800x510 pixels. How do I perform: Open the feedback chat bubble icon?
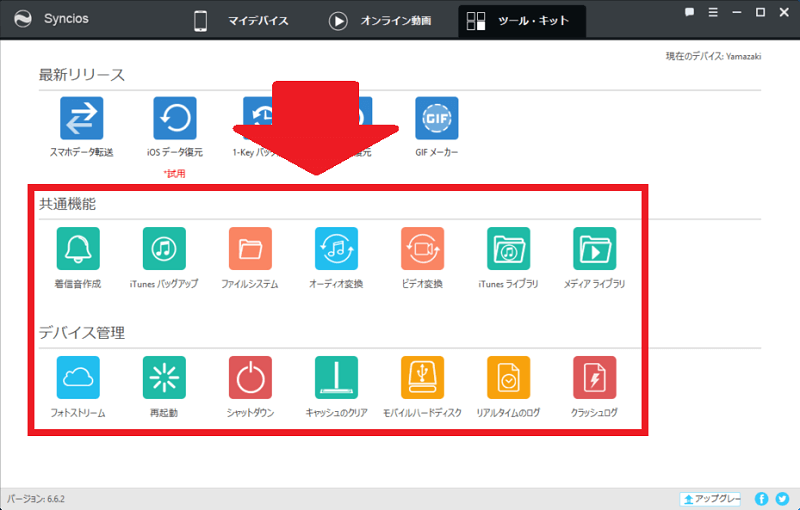point(689,12)
